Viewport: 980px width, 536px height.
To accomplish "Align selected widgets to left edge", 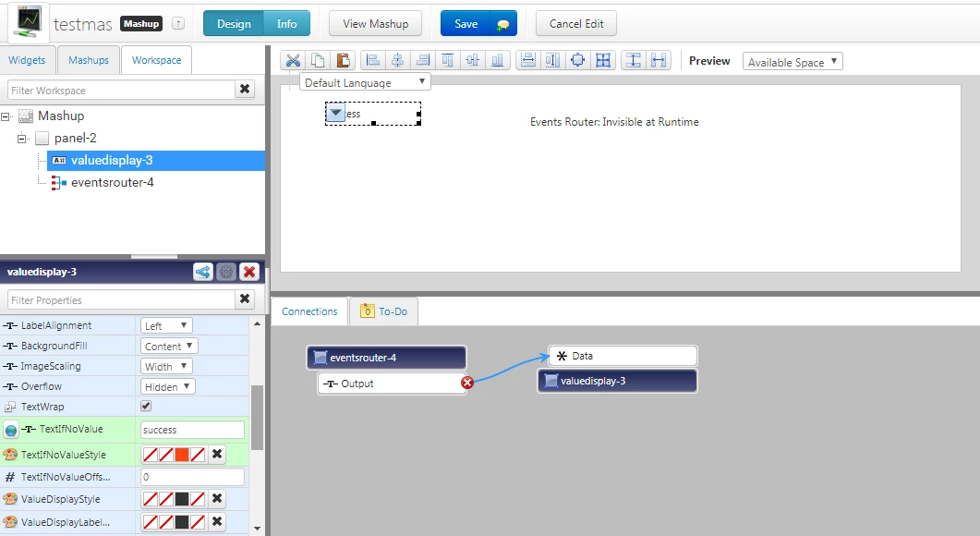I will point(373,61).
